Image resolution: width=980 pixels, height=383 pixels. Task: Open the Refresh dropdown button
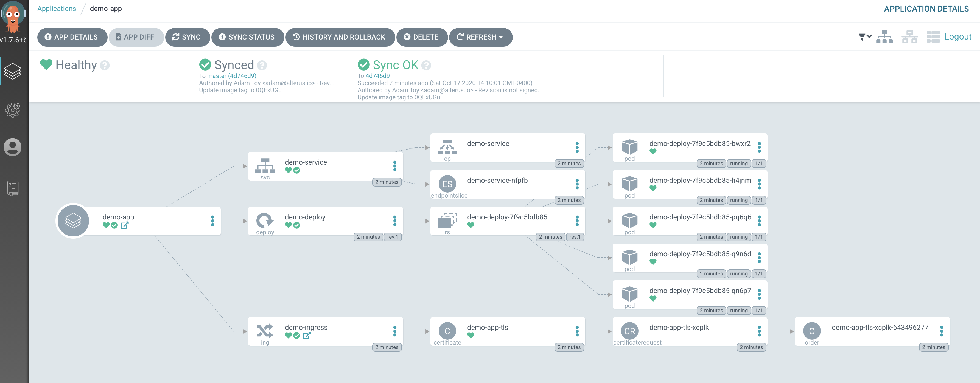480,37
